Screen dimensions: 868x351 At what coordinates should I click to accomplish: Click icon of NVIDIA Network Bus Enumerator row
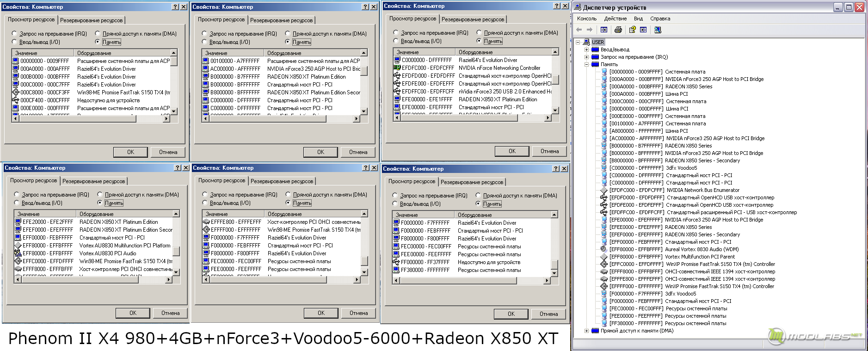pos(604,190)
